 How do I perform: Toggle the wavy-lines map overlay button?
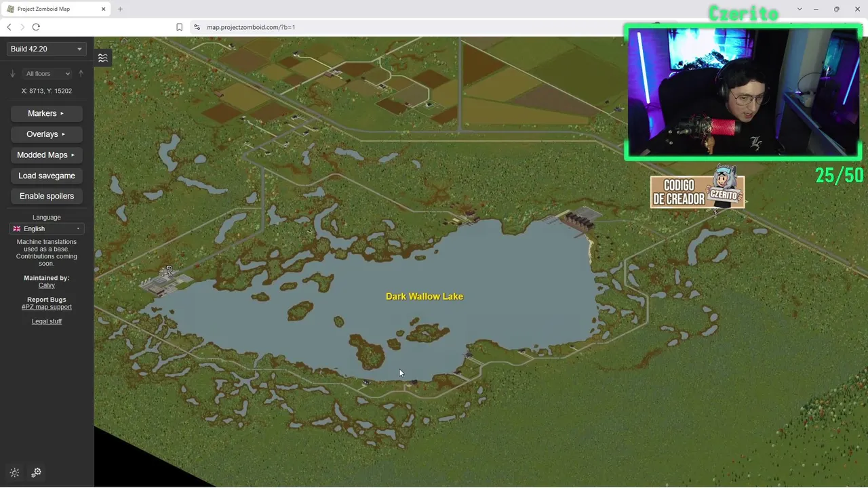click(x=103, y=58)
